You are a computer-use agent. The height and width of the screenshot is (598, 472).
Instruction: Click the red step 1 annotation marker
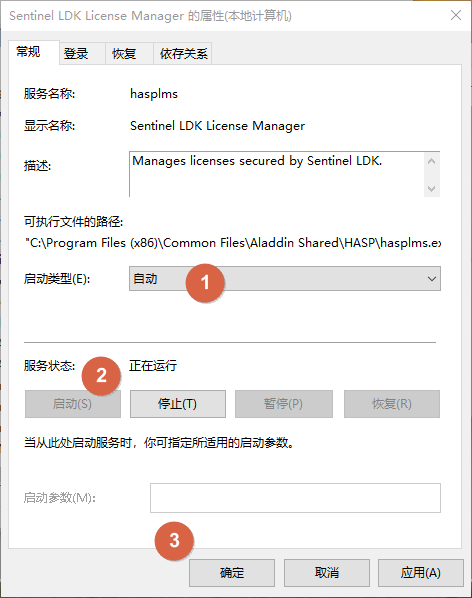205,283
